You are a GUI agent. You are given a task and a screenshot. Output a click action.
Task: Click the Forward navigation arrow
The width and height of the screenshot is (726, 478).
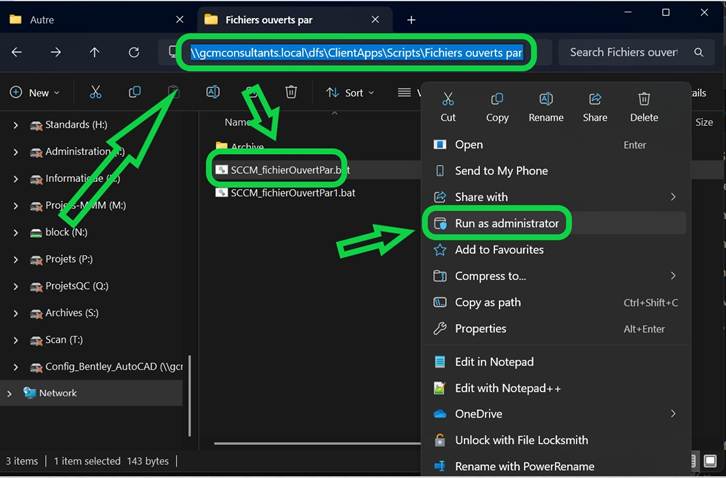coord(56,52)
